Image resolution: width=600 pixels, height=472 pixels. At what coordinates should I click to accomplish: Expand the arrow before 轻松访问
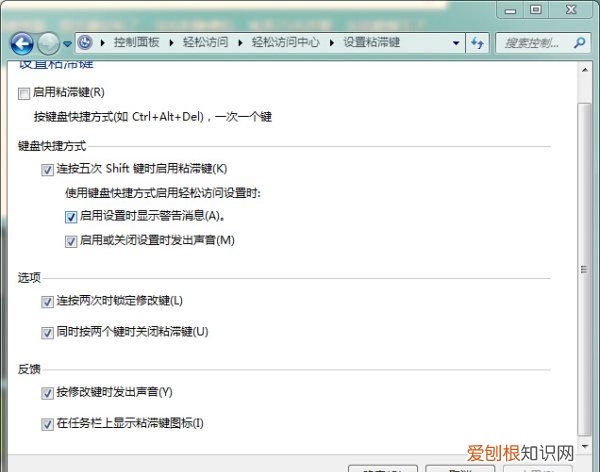click(x=171, y=42)
